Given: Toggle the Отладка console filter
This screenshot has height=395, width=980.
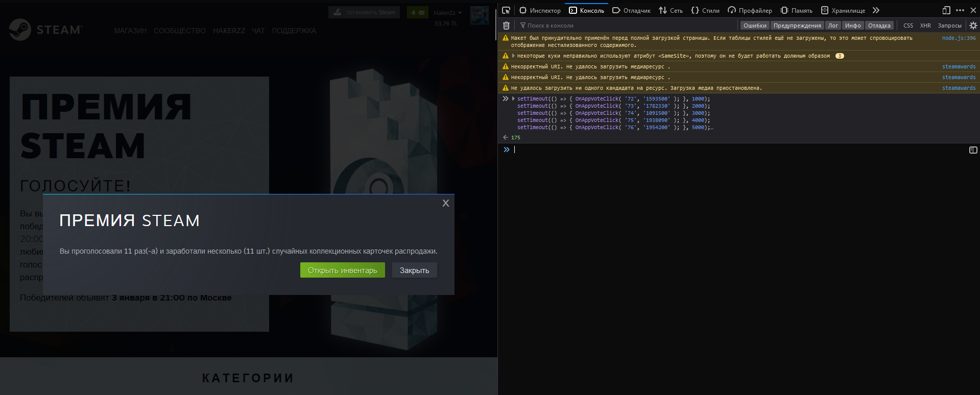Looking at the screenshot, I should (879, 26).
